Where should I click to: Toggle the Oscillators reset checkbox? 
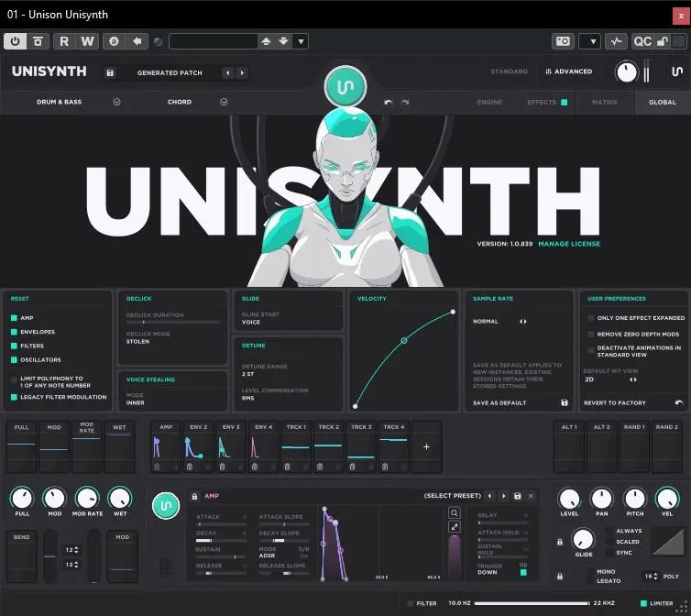click(x=14, y=360)
